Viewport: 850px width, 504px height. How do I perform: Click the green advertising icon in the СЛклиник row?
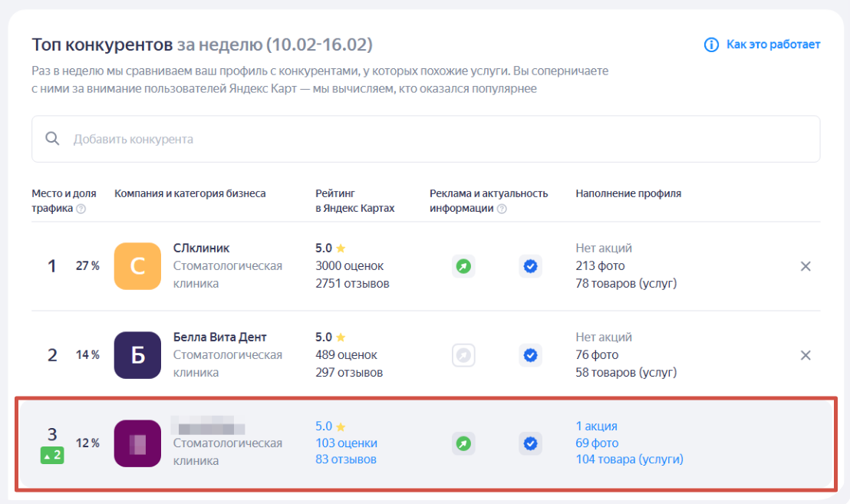pyautogui.click(x=463, y=266)
